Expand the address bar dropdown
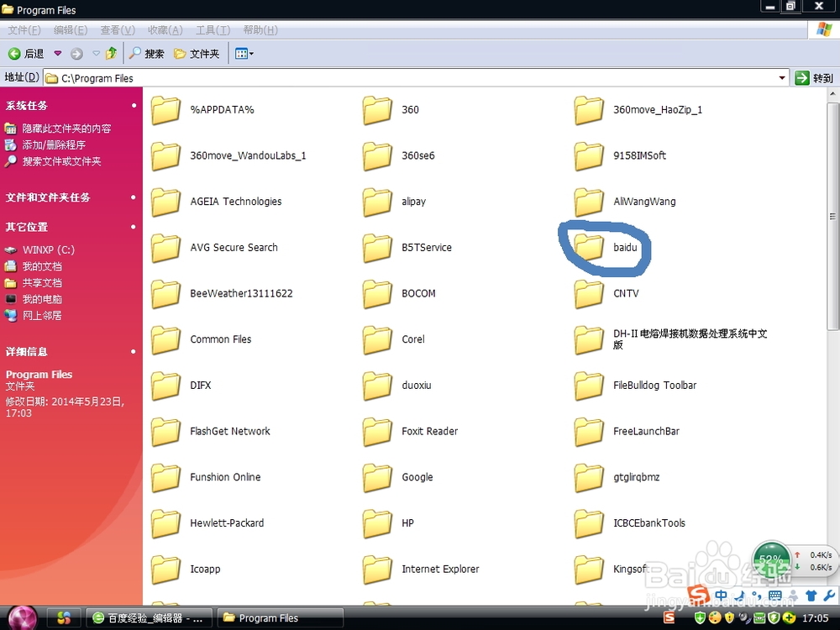Image resolution: width=840 pixels, height=630 pixels. (782, 78)
